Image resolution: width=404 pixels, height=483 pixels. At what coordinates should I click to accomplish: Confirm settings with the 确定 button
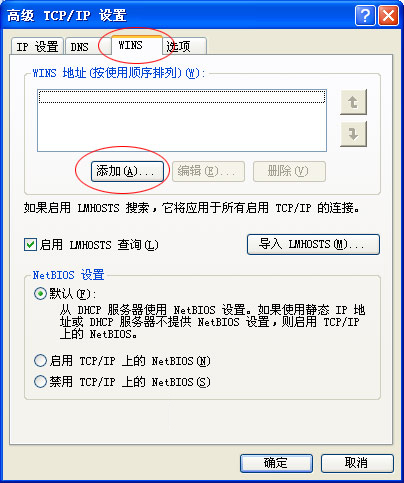(x=276, y=463)
